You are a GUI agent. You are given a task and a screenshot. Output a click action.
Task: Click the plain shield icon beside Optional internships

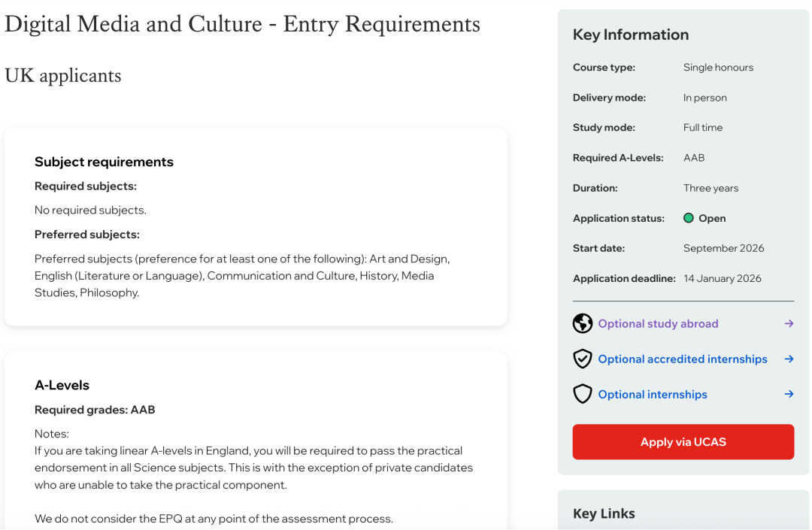(x=583, y=394)
